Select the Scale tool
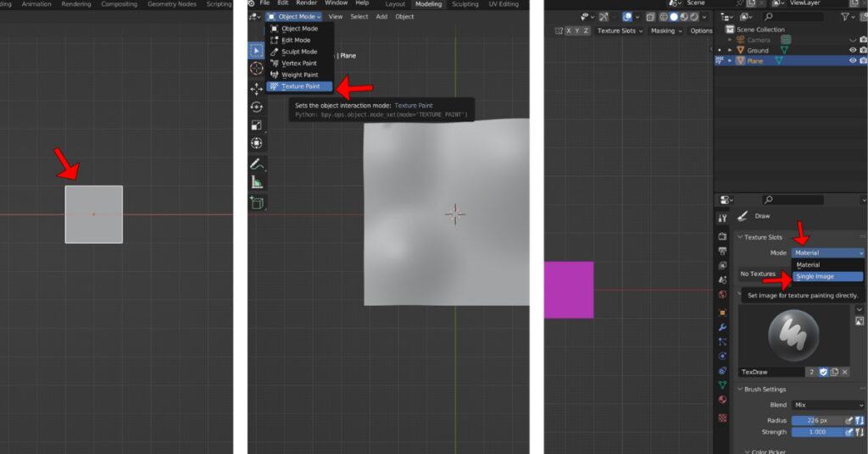The image size is (868, 454). [x=256, y=125]
